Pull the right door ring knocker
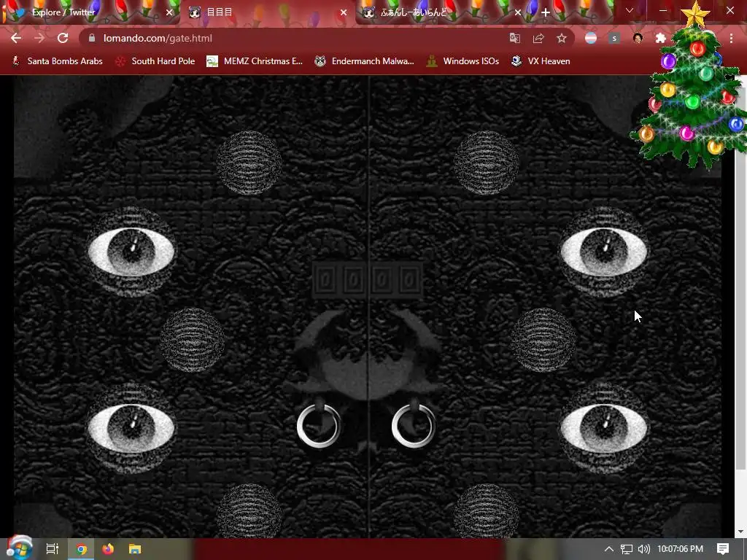Image resolution: width=747 pixels, height=560 pixels. point(414,425)
